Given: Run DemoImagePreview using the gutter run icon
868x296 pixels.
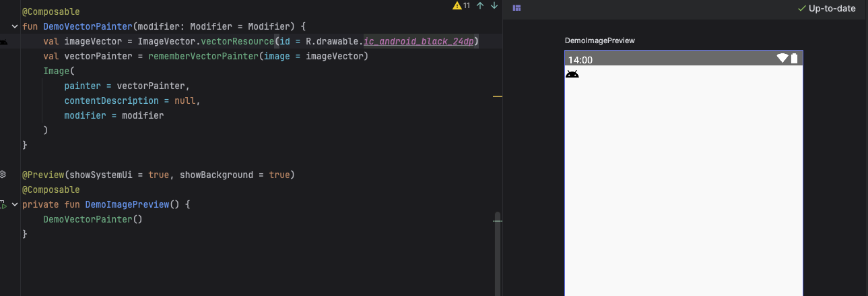Looking at the screenshot, I should coord(3,204).
